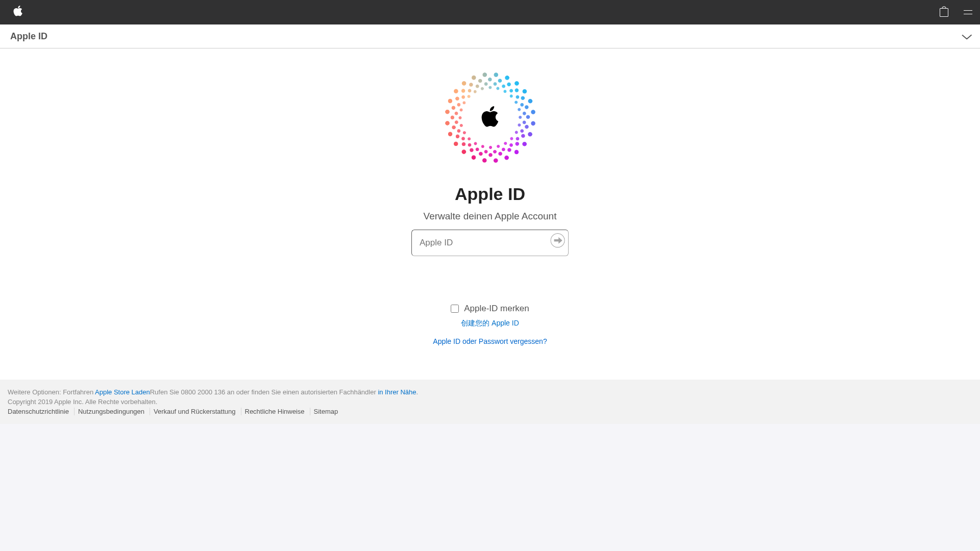Follow the in Ihrer Nähe link

(x=397, y=392)
